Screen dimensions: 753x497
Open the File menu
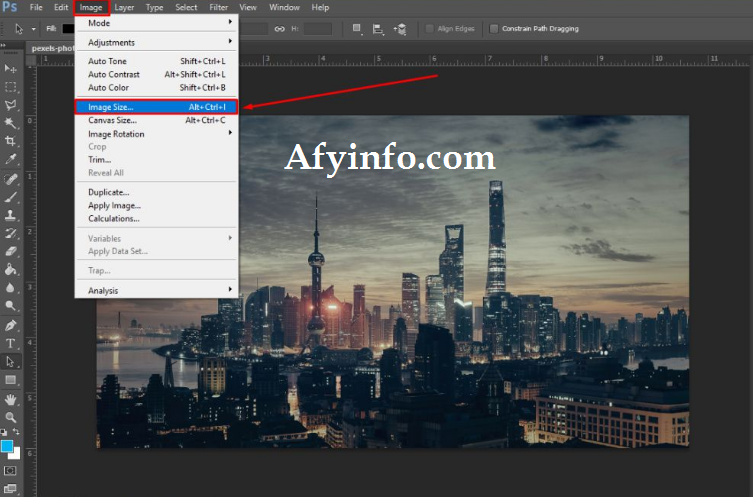click(x=36, y=7)
